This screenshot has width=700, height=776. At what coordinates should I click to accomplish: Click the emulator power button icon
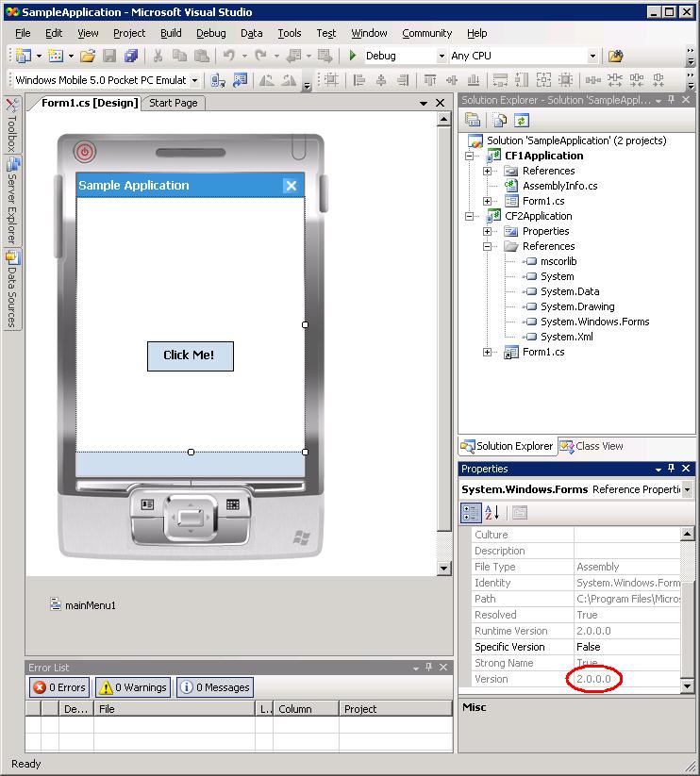point(85,152)
